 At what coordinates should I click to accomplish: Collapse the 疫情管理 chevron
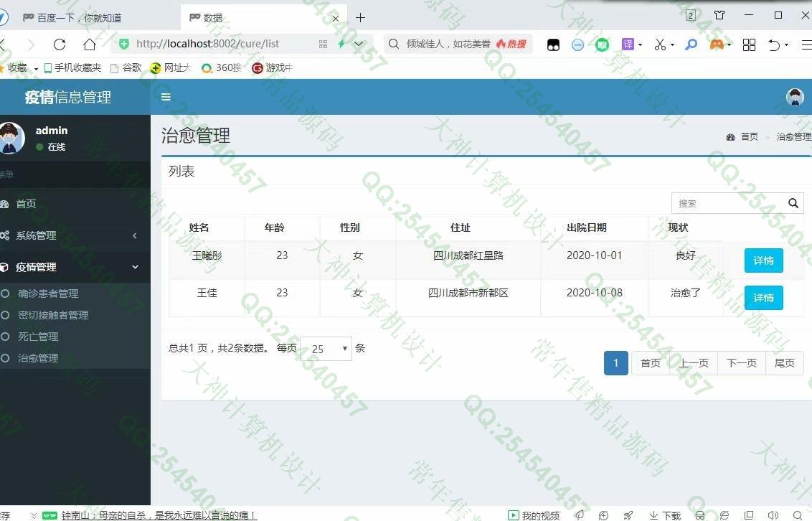(x=135, y=267)
